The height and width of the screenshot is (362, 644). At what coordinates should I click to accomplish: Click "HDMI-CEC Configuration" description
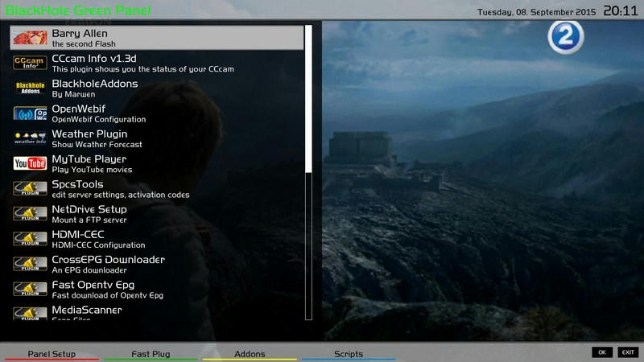pos(98,245)
